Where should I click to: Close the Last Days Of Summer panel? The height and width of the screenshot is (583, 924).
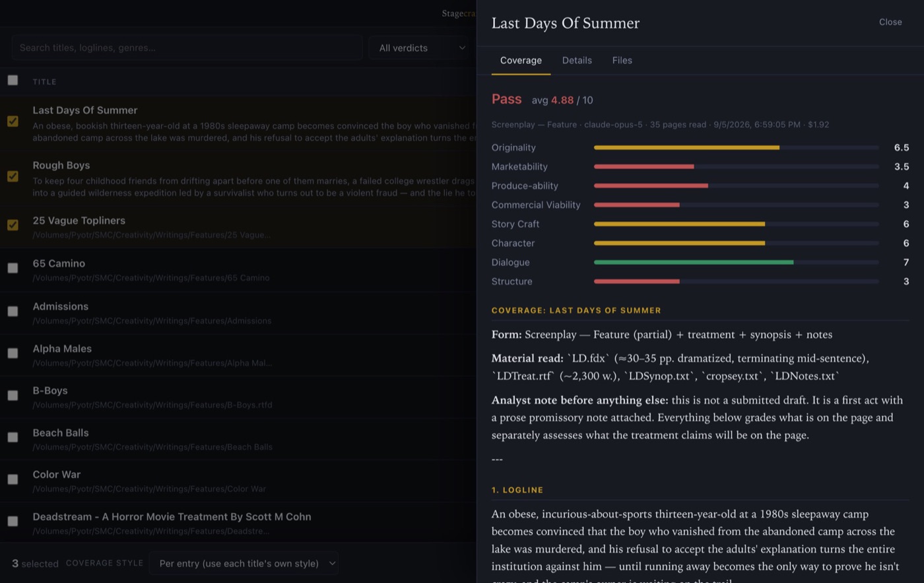coord(890,22)
